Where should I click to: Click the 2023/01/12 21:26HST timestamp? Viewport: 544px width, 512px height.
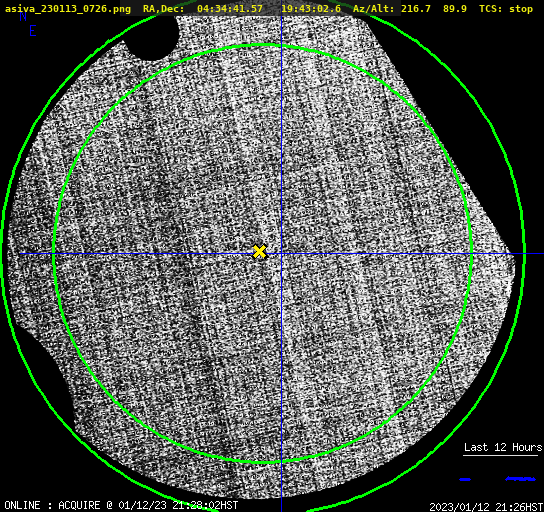pos(486,507)
